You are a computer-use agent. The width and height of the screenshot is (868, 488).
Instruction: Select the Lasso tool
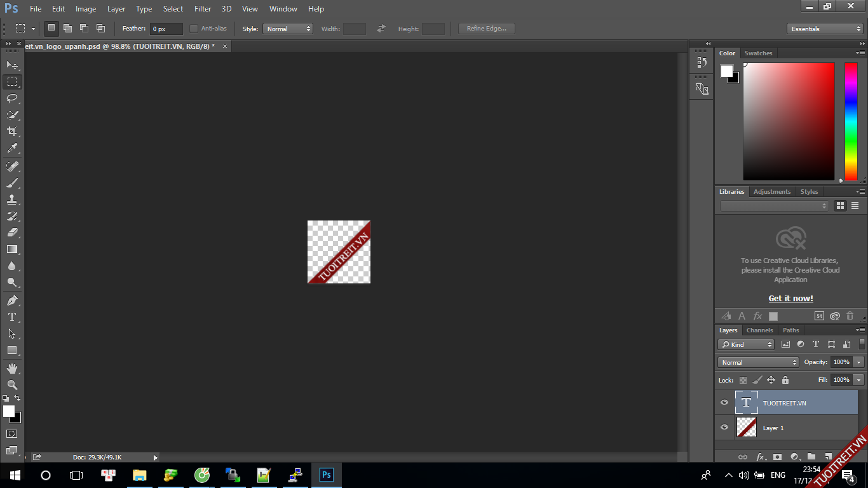click(12, 98)
